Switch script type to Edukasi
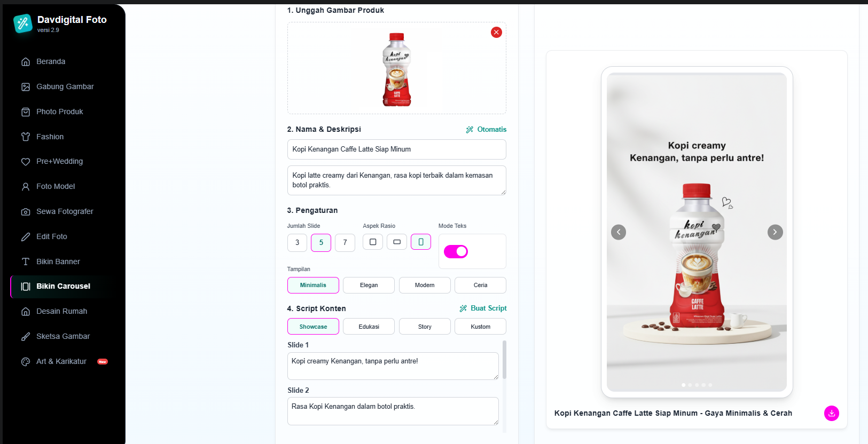Image resolution: width=868 pixels, height=444 pixels. 369,327
